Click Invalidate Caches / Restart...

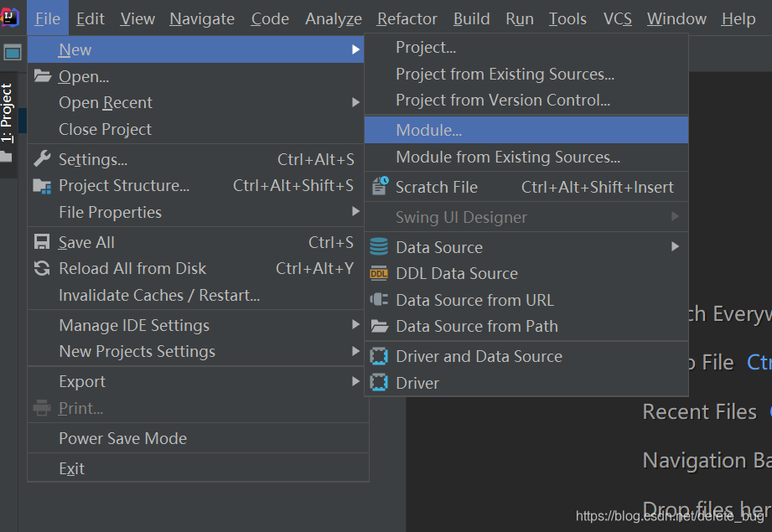click(x=159, y=295)
